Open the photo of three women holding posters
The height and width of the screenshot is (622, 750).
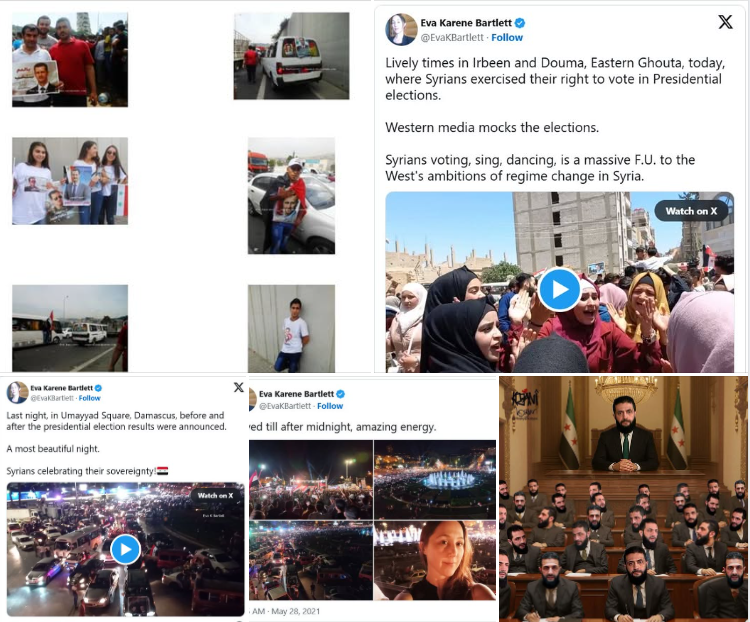coord(70,181)
